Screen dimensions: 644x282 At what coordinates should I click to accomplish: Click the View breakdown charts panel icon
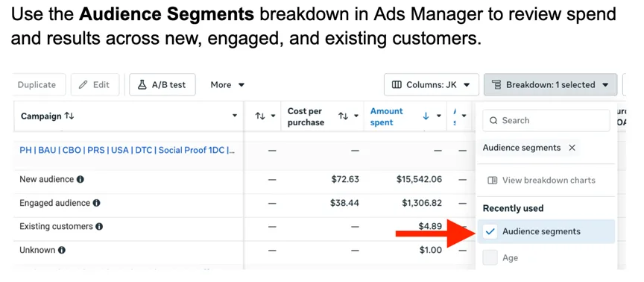pyautogui.click(x=492, y=181)
